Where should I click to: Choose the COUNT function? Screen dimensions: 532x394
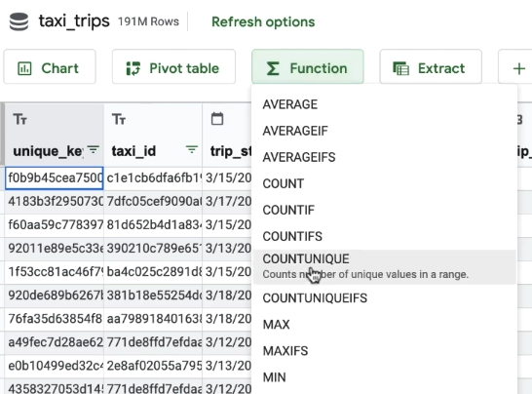click(x=385, y=183)
